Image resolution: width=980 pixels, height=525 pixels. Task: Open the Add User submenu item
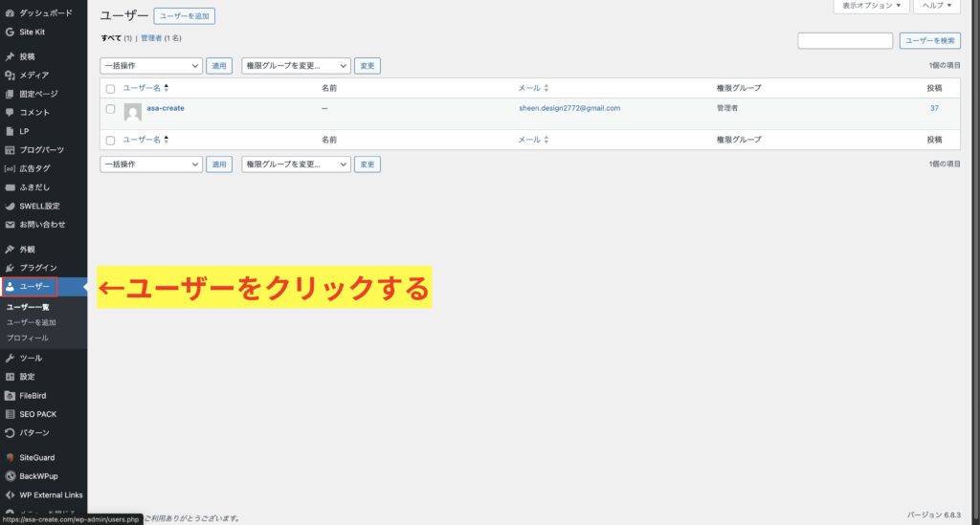(x=31, y=322)
